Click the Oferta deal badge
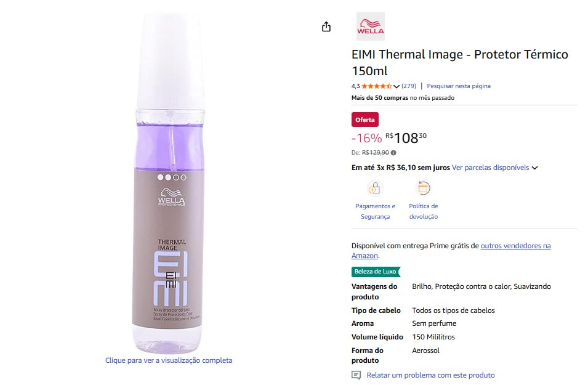 [365, 120]
